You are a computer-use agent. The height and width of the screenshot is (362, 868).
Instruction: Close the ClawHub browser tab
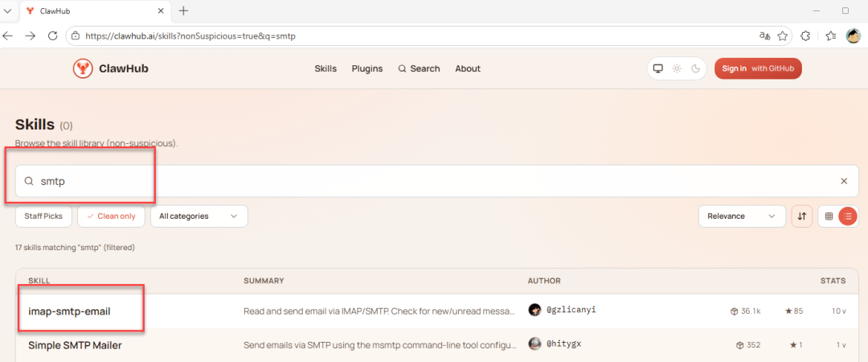point(161,10)
